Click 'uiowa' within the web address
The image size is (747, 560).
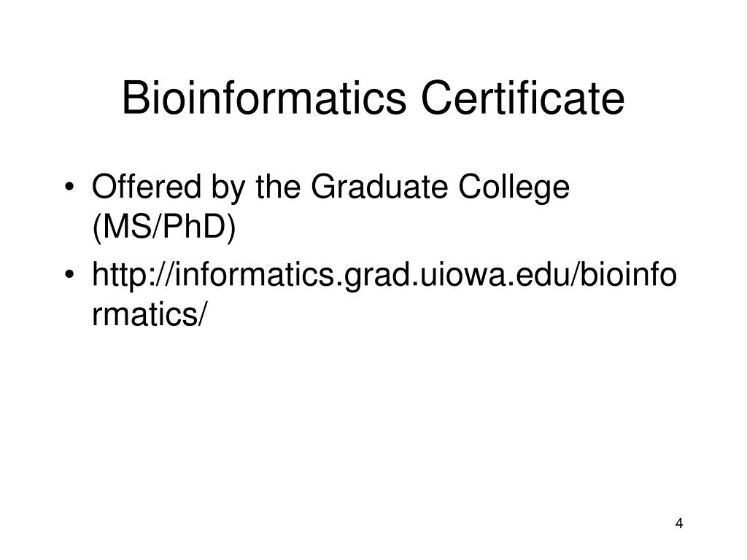pyautogui.click(x=462, y=275)
